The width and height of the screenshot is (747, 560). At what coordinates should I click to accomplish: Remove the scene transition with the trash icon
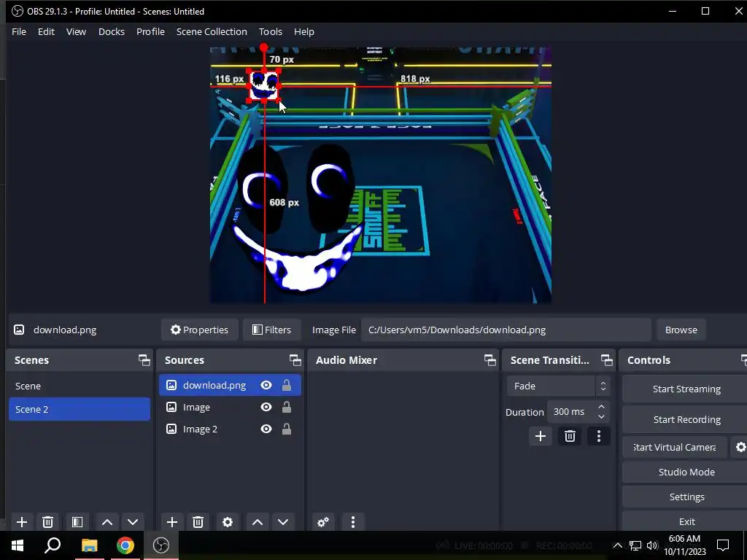click(570, 436)
